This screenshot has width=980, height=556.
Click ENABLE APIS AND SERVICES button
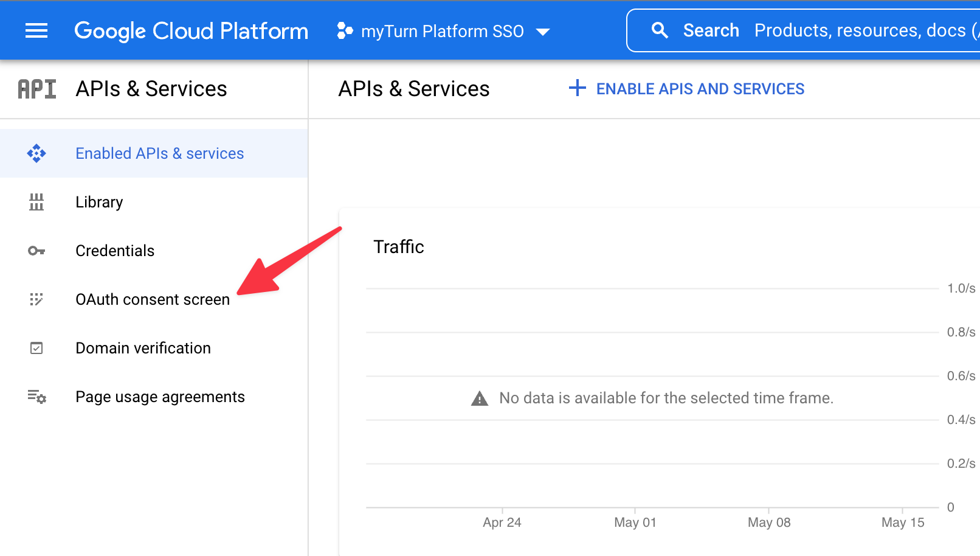click(686, 89)
